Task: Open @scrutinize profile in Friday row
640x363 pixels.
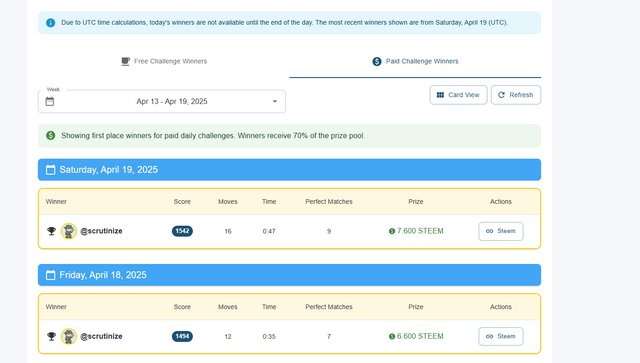Action: 101,336
